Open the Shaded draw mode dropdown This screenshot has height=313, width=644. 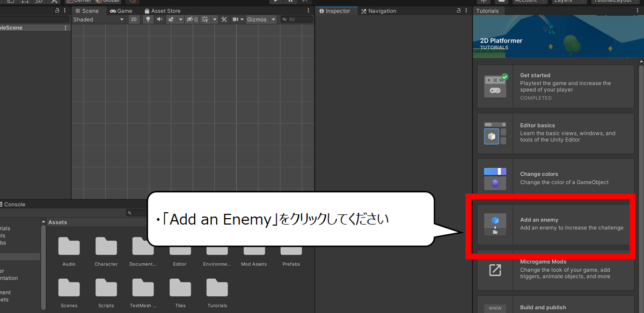click(99, 19)
